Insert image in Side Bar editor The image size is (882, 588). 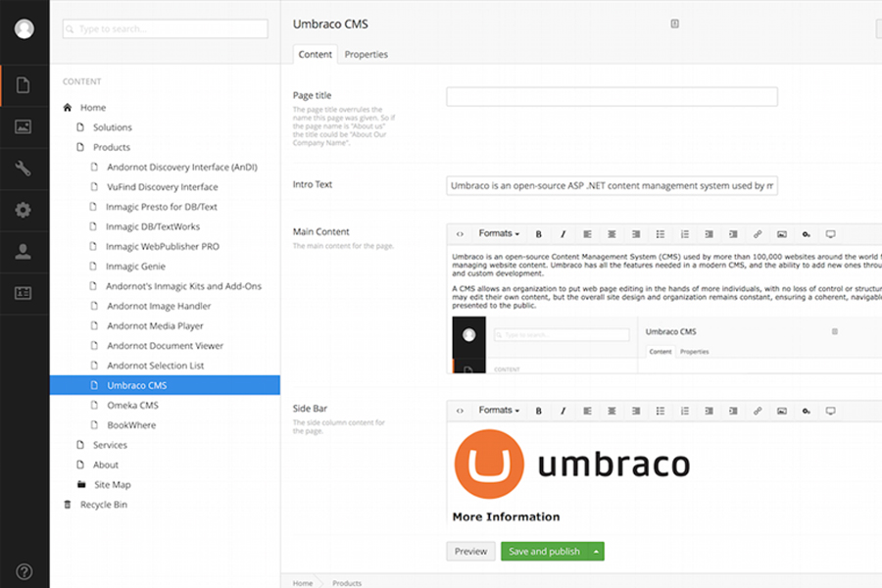782,411
